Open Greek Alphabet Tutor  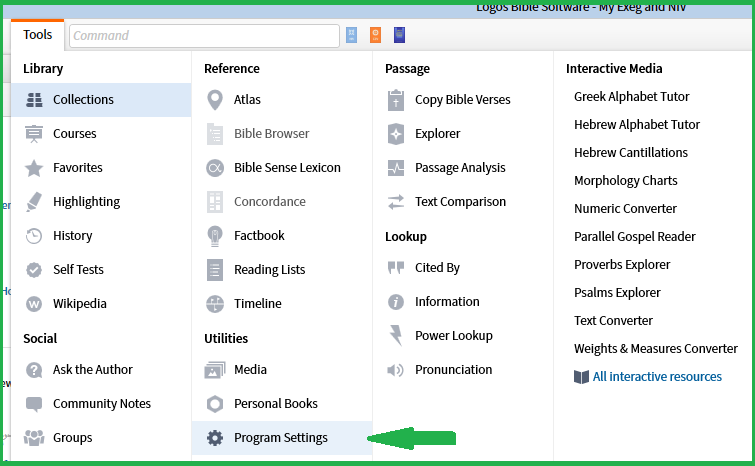[631, 97]
